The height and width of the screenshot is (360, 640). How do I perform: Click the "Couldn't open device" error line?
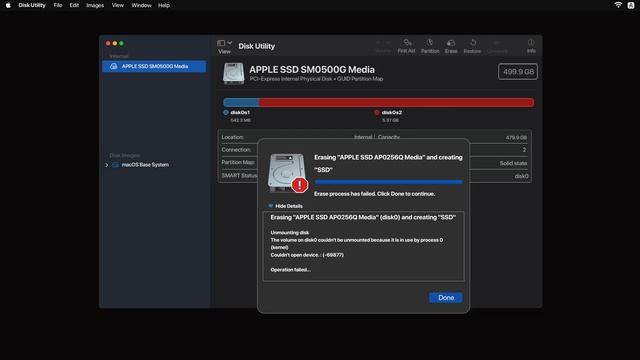(307, 255)
